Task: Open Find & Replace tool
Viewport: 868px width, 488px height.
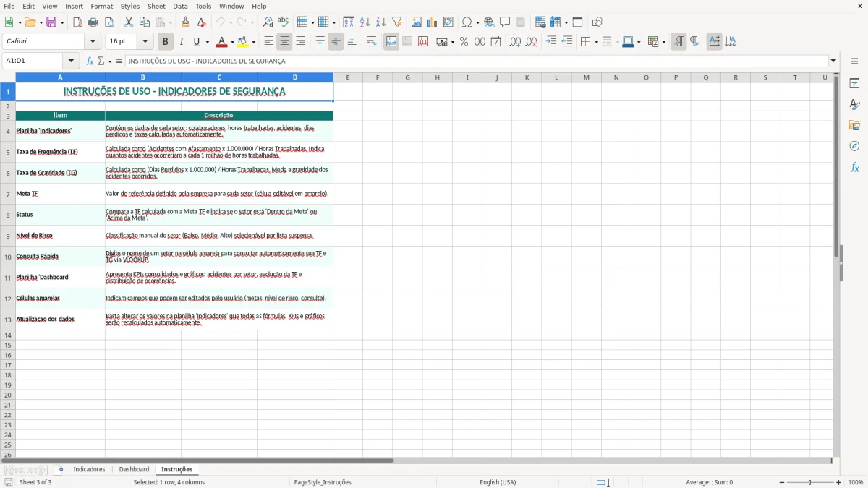Action: [x=268, y=22]
